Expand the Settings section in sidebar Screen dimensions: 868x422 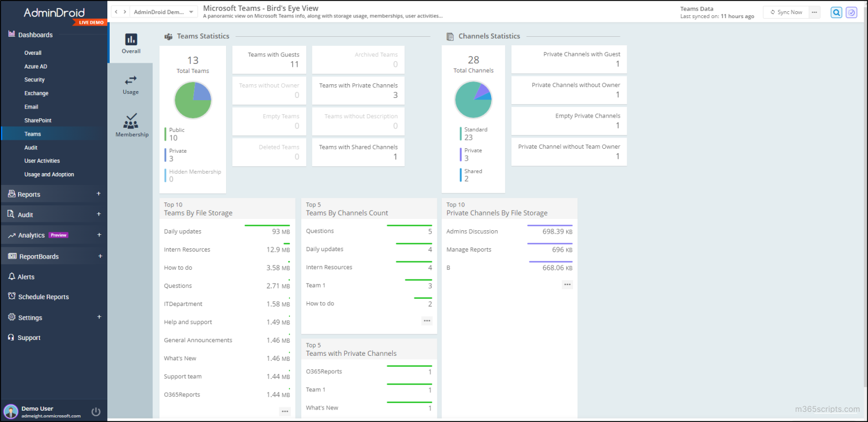pyautogui.click(x=99, y=317)
